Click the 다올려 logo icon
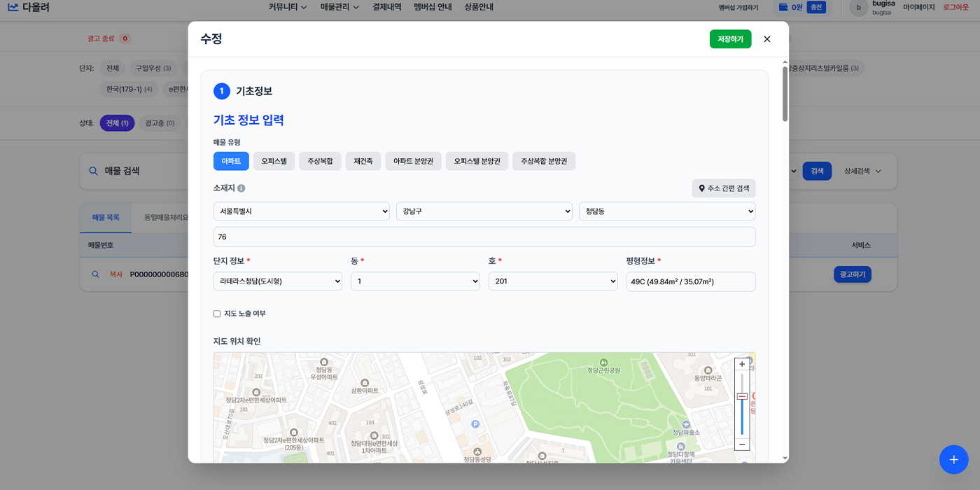980x490 pixels. pyautogui.click(x=13, y=7)
